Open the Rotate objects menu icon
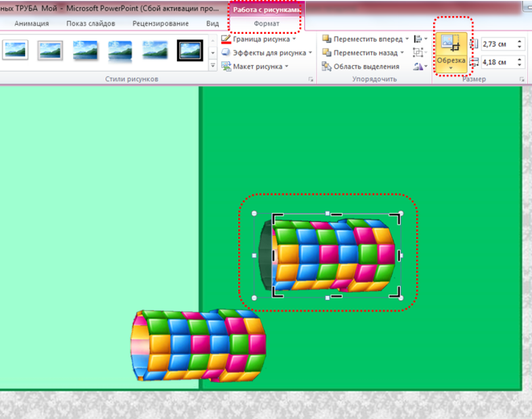This screenshot has height=419, width=532. [420, 67]
